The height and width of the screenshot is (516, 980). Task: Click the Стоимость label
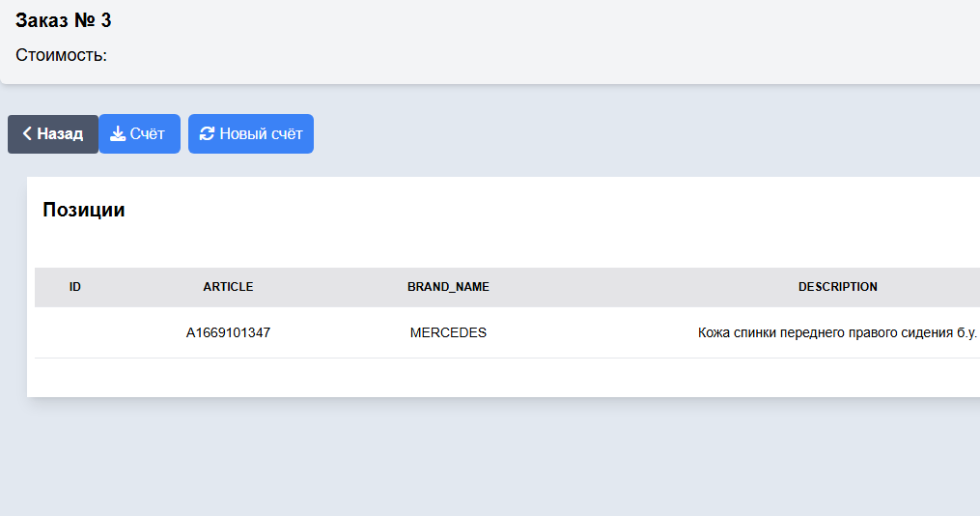pyautogui.click(x=61, y=55)
